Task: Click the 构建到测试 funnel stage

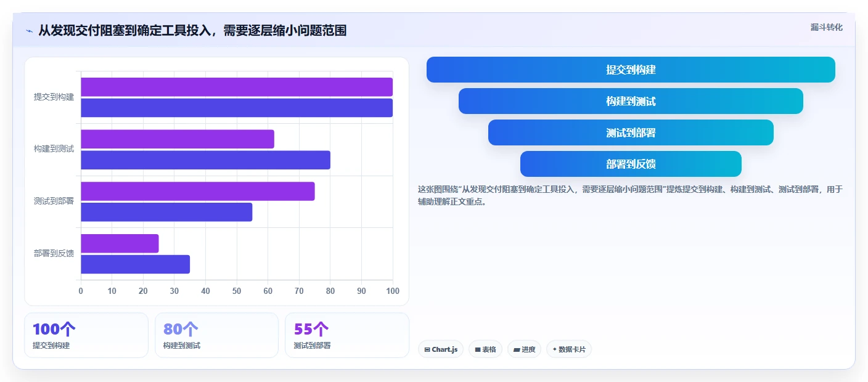Action: click(631, 101)
